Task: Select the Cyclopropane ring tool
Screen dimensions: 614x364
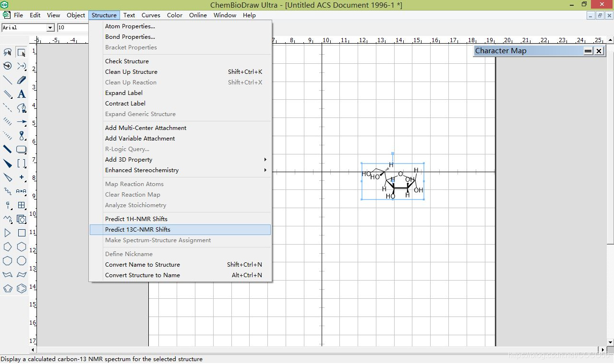Action: (x=8, y=233)
